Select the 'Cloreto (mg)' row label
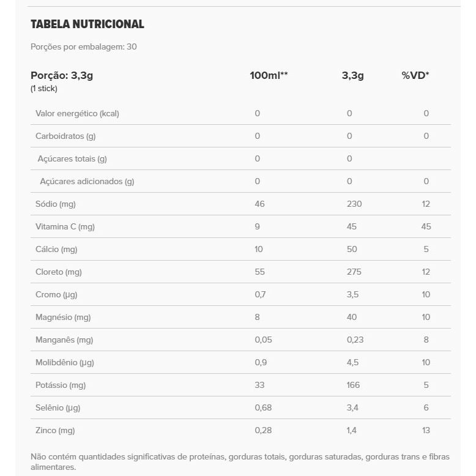This screenshot has width=476, height=476. 59,272
